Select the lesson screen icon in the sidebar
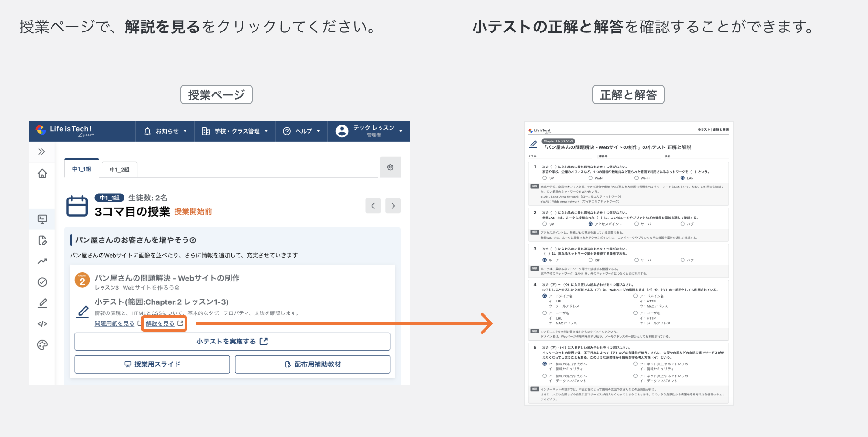Image resolution: width=868 pixels, height=437 pixels. [x=42, y=219]
